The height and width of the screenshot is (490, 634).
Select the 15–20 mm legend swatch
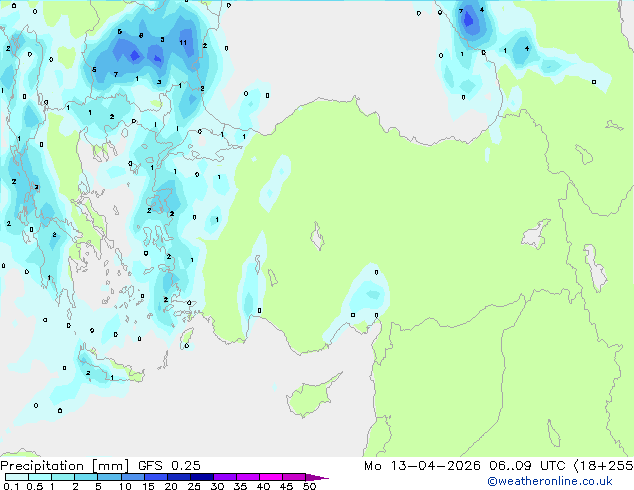pos(155,477)
